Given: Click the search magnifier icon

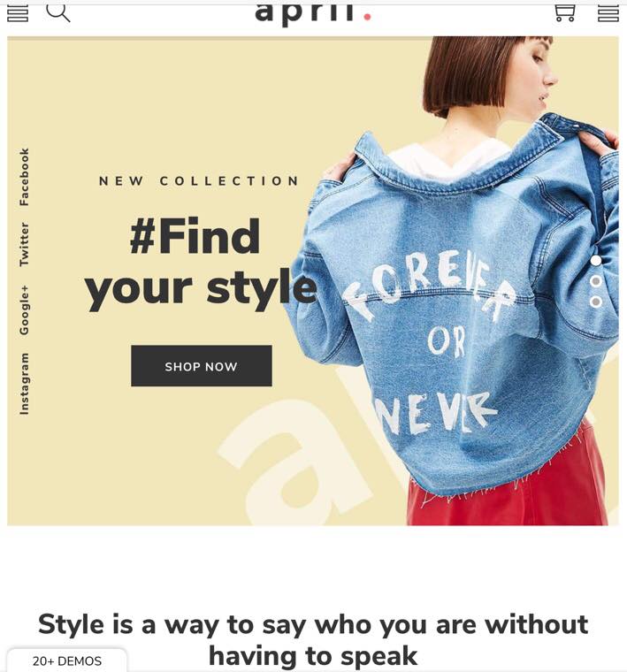Looking at the screenshot, I should pos(57,12).
